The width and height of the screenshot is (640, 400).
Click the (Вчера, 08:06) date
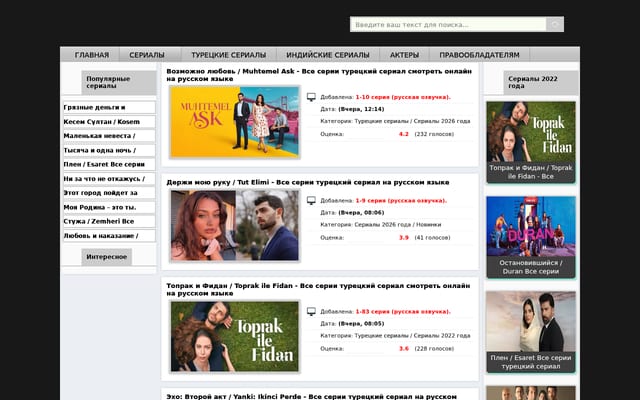pyautogui.click(x=361, y=213)
